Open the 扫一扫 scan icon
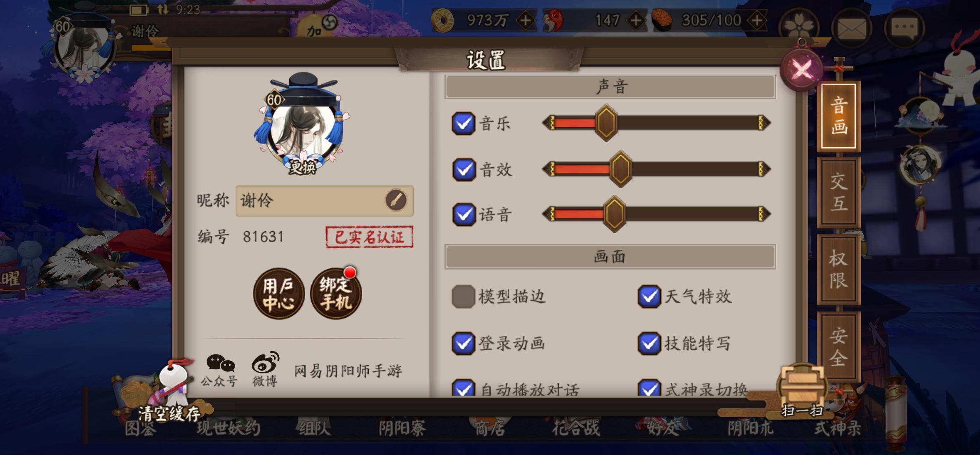 point(802,391)
